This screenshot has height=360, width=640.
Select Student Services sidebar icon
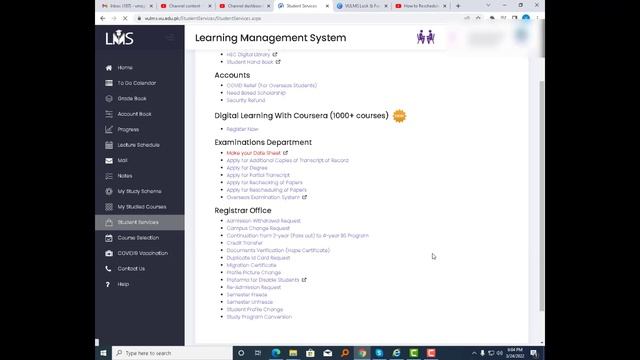(x=109, y=222)
